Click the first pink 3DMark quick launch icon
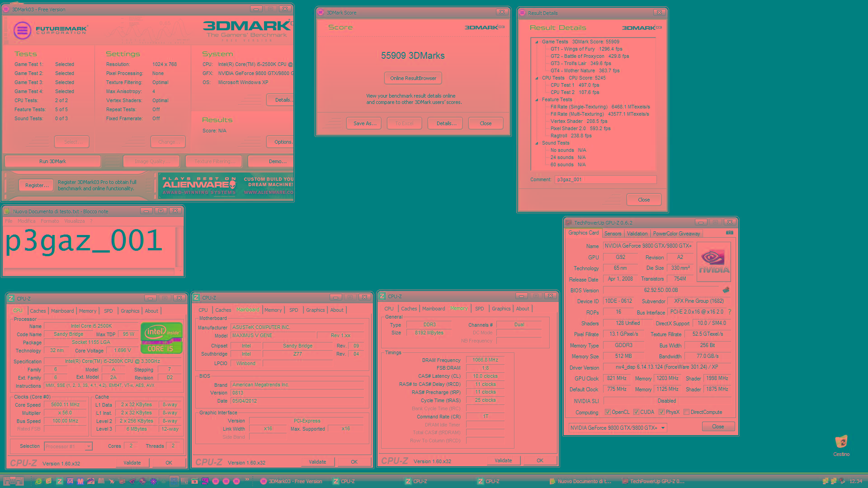This screenshot has width=868, height=488. [x=216, y=481]
